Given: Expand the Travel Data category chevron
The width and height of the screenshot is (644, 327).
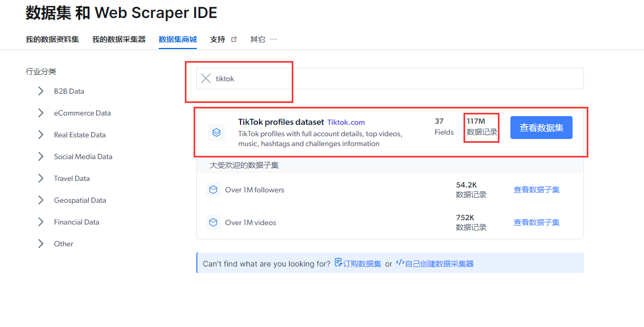Looking at the screenshot, I should click(x=41, y=178).
